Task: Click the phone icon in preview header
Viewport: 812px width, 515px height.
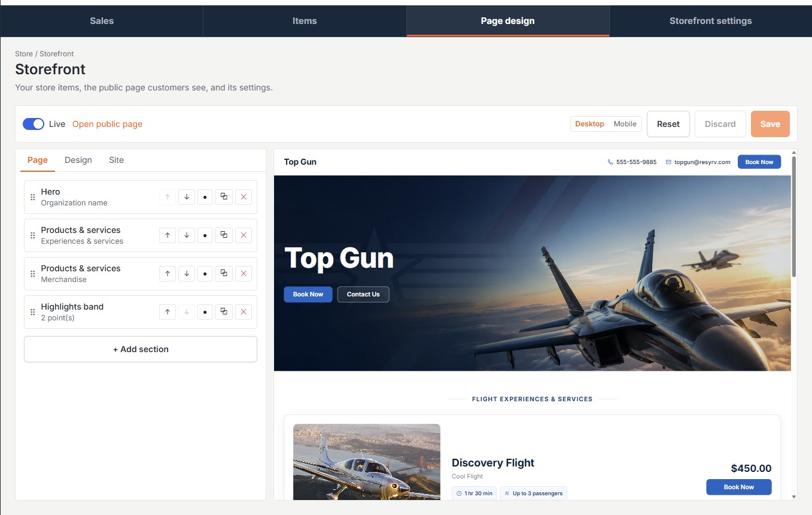Action: (610, 162)
